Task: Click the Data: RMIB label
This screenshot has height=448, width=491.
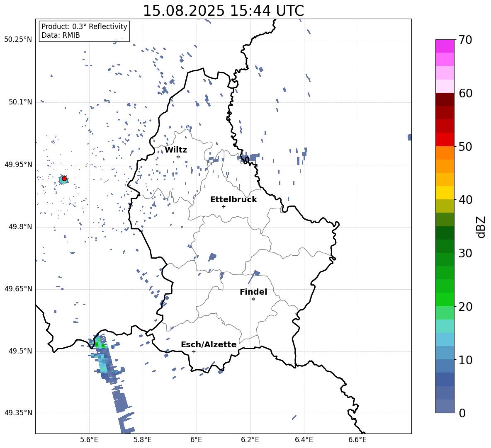Action: [61, 35]
